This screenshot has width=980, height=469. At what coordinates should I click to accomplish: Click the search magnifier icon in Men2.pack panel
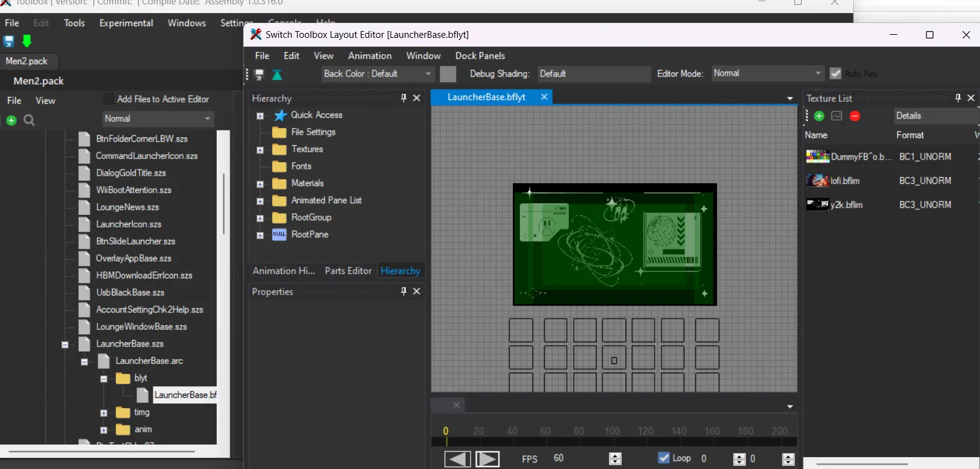coord(29,121)
